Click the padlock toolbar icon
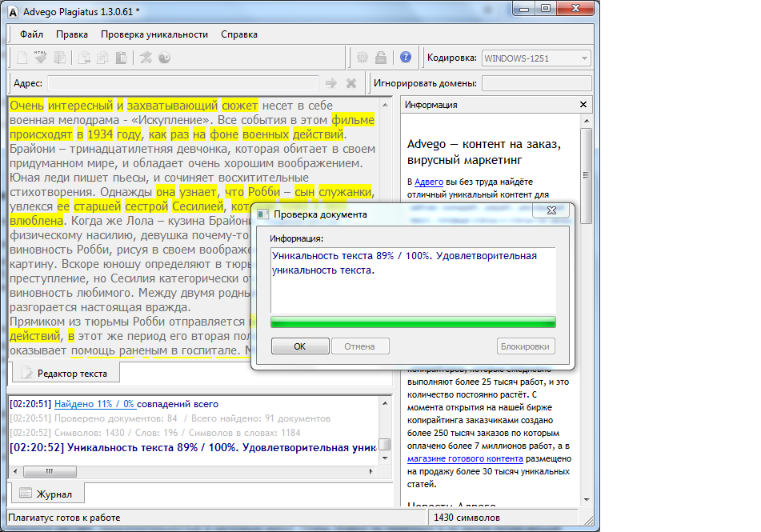This screenshot has height=532, width=761. point(381,58)
